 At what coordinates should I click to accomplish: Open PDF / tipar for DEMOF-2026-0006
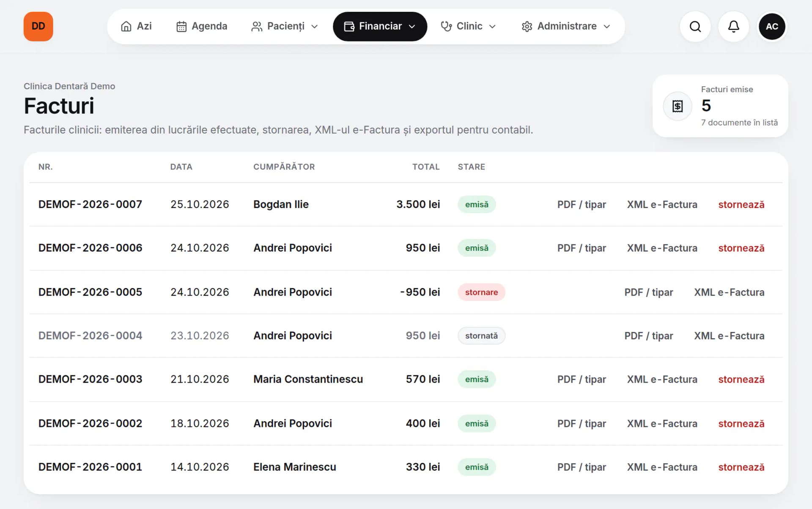(x=582, y=248)
